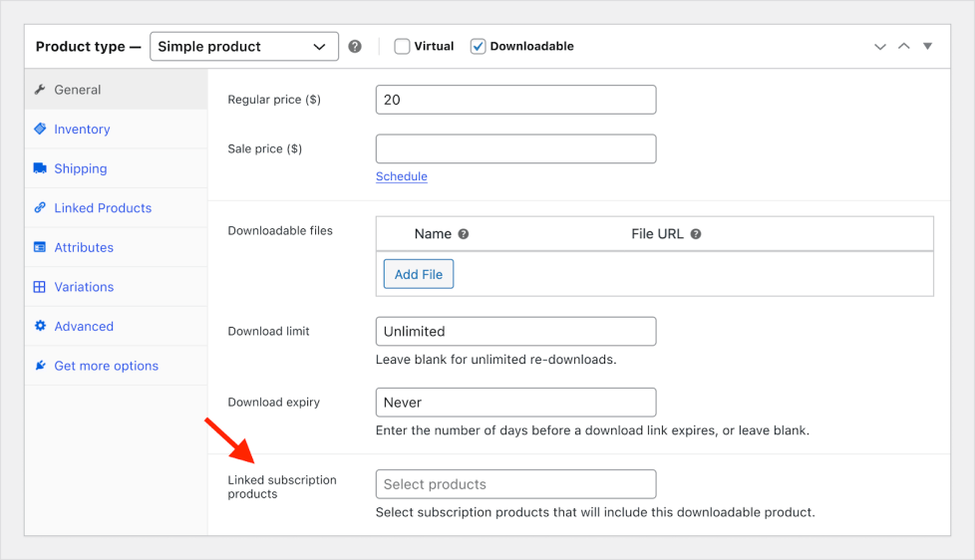This screenshot has width=975, height=560.
Task: Focus the Linked subscription products field
Action: pyautogui.click(x=515, y=484)
